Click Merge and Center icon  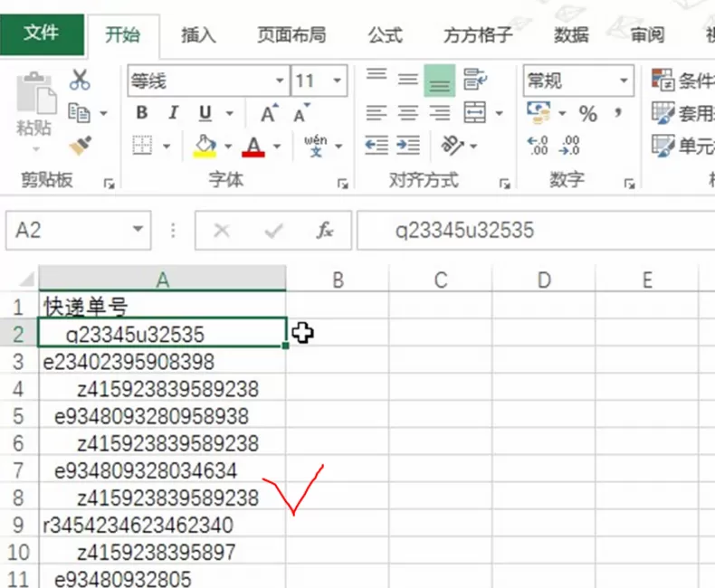[x=474, y=112]
